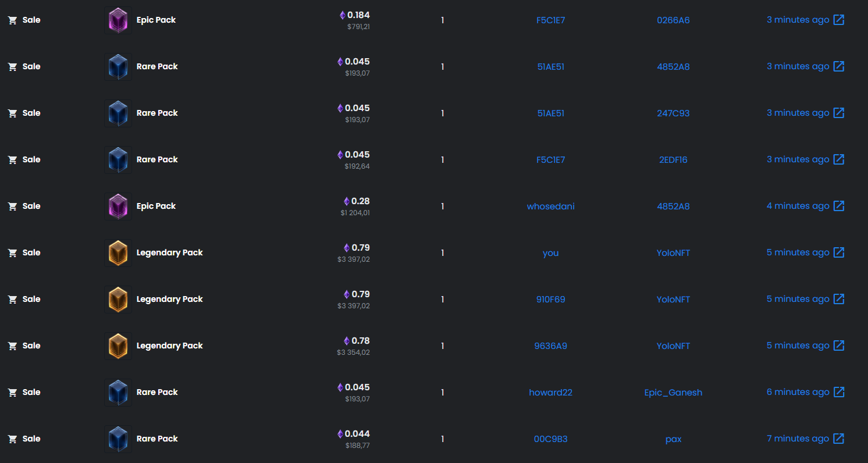The image size is (868, 463).
Task: Open external link icon in buyer 0266A6's row
Action: click(x=838, y=20)
